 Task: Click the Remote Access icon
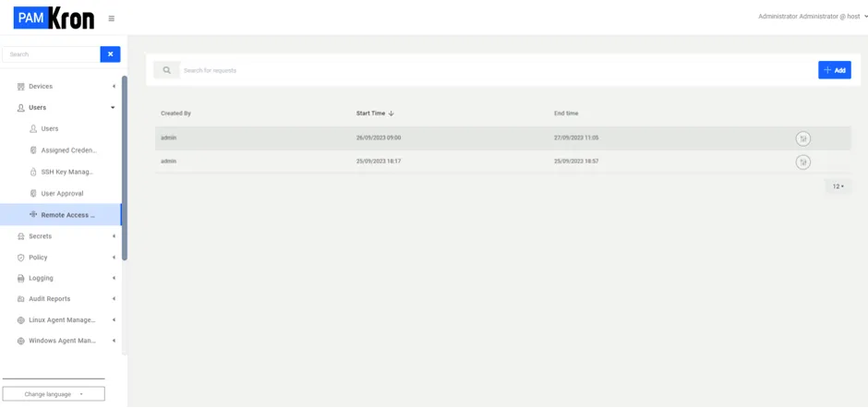coord(33,215)
